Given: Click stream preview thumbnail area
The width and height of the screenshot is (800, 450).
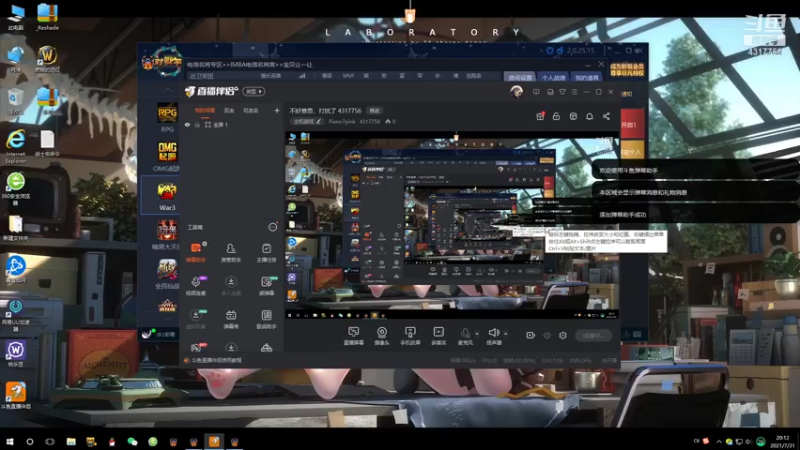Looking at the screenshot, I should (x=452, y=226).
